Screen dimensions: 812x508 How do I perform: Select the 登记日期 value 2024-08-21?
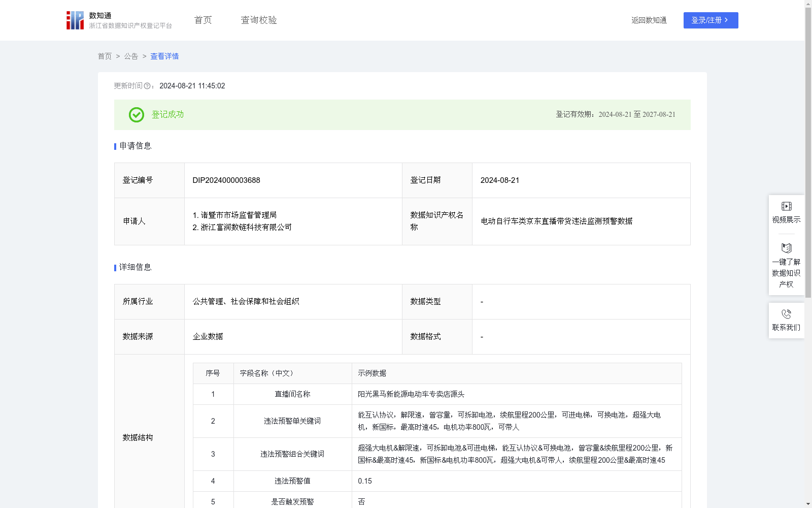click(500, 180)
